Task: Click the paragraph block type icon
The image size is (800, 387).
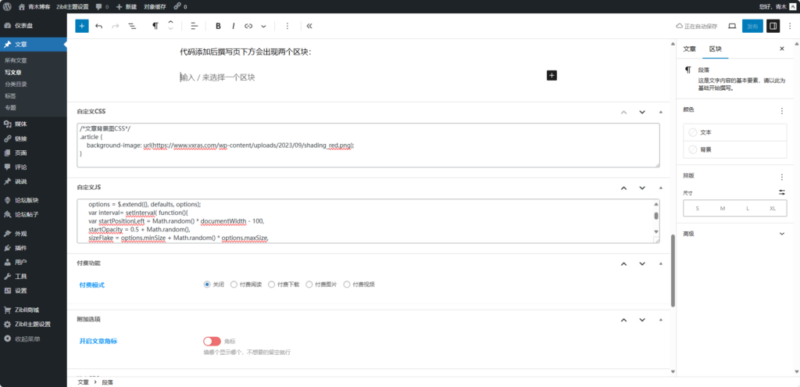Action: tap(155, 26)
